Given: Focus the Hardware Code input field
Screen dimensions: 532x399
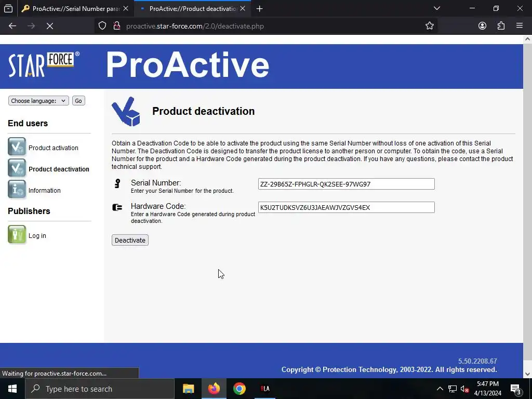Looking at the screenshot, I should [x=346, y=207].
